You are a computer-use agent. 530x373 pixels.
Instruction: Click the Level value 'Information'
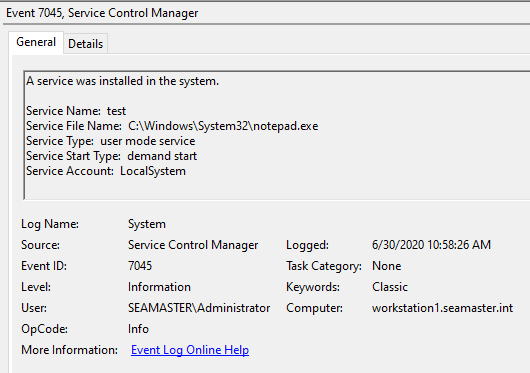[159, 287]
